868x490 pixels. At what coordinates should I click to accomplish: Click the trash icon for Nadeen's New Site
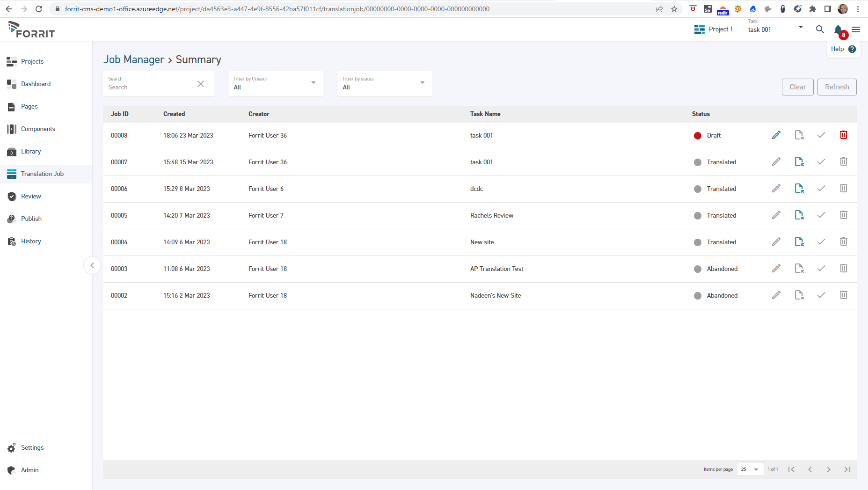(844, 295)
